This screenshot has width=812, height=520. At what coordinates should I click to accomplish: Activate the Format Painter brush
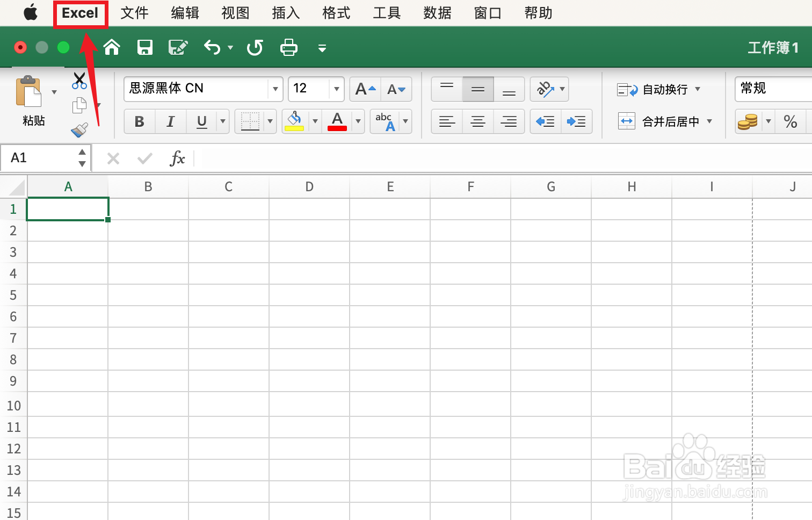[79, 130]
